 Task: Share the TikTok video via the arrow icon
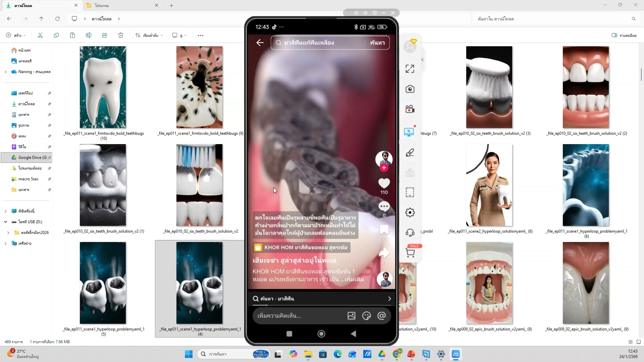pyautogui.click(x=384, y=254)
